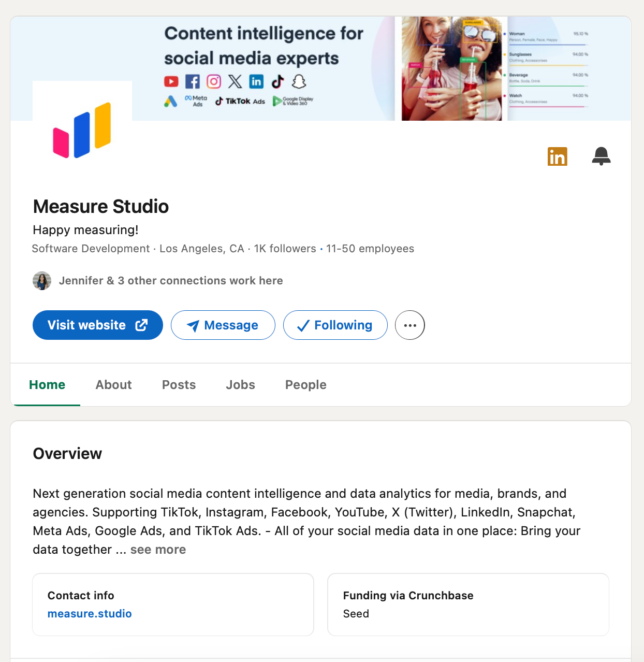The image size is (644, 662).
Task: Open the three-dot more options button
Action: click(410, 325)
